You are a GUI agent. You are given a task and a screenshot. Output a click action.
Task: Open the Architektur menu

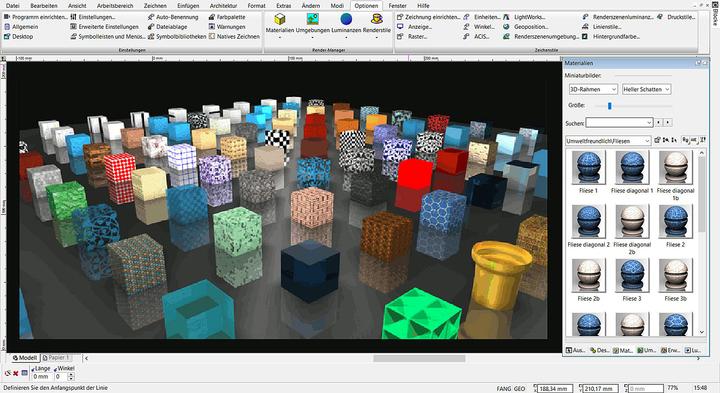click(223, 6)
